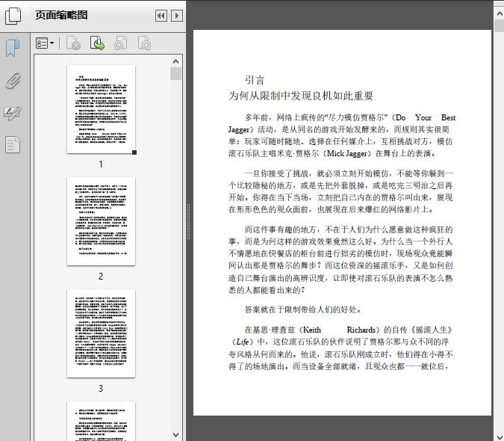
Task: Click document view scroll up arrow
Action: point(500,14)
